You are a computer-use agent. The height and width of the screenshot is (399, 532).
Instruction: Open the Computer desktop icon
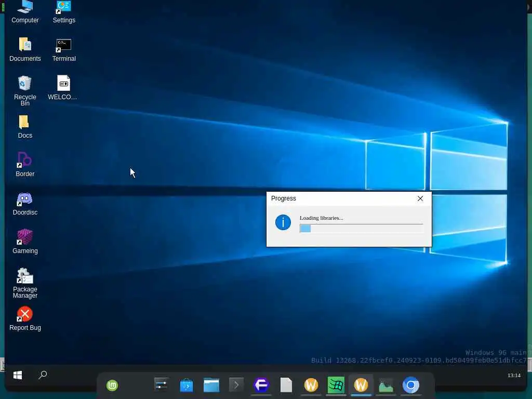click(25, 12)
